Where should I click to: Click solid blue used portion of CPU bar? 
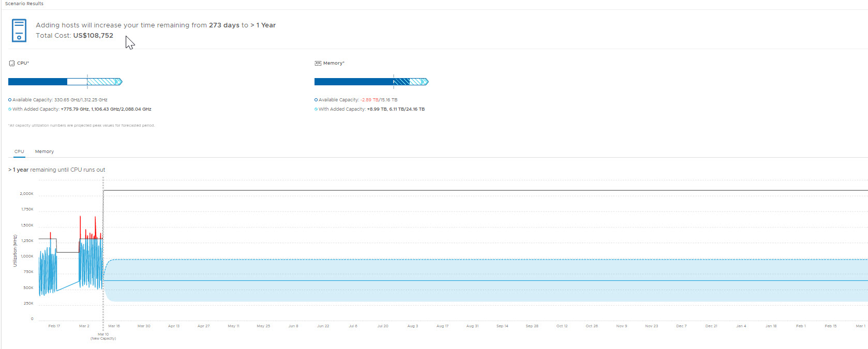click(37, 82)
